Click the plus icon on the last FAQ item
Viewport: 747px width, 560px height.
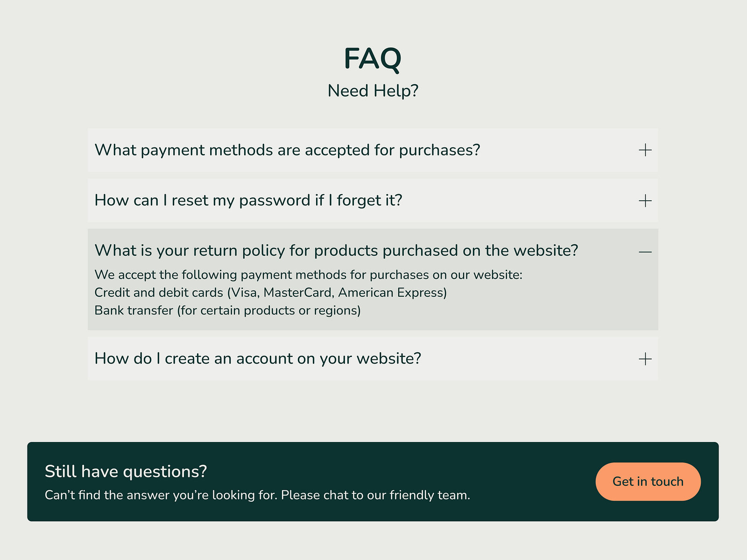(x=645, y=359)
